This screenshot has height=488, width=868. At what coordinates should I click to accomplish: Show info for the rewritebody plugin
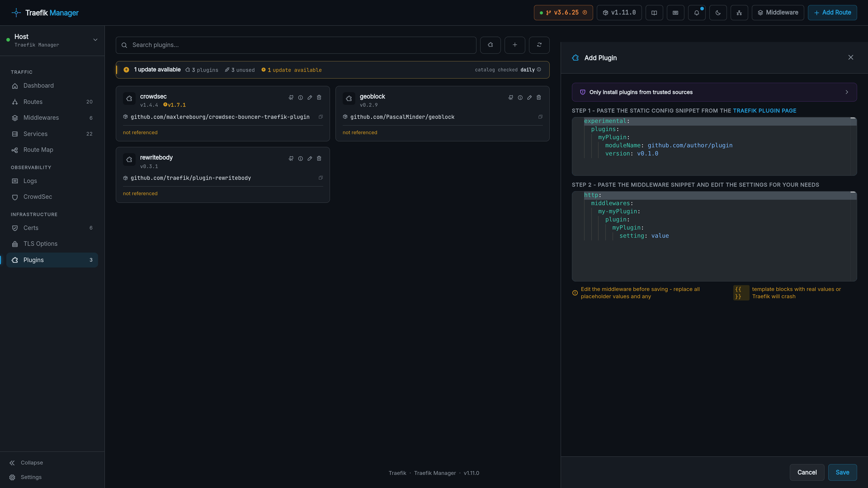tap(301, 159)
